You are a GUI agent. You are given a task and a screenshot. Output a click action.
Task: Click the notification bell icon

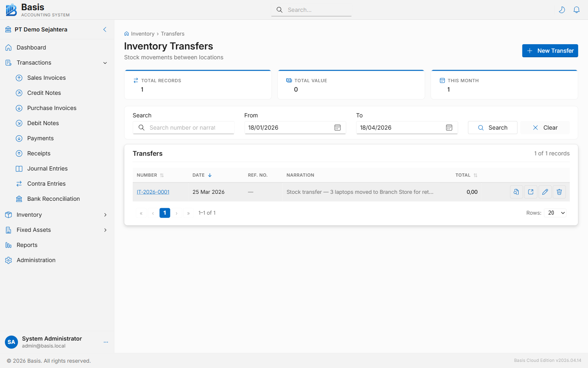point(577,9)
